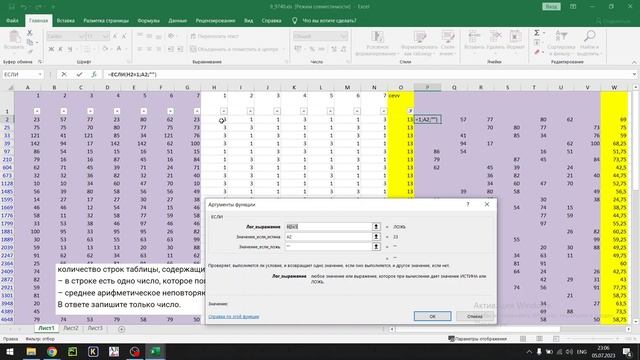Collapse dialog for the Значение_если_ложь field

[x=376, y=247]
